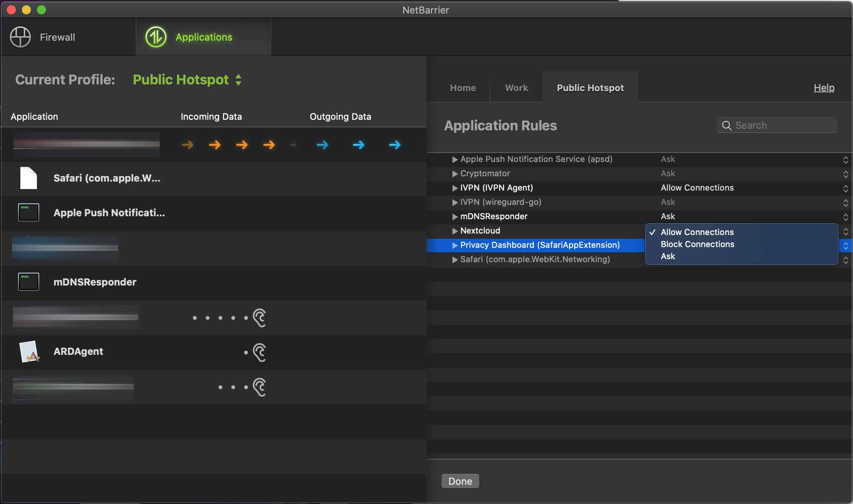
Task: Click the magnifying glass search icon
Action: click(x=727, y=125)
